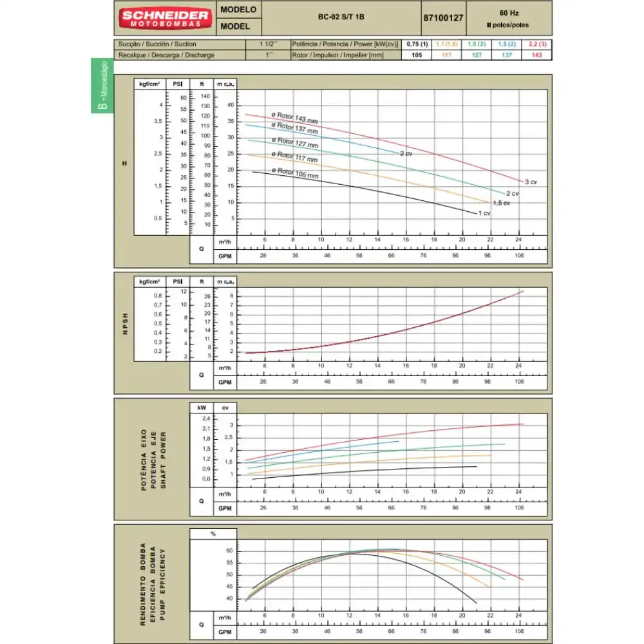
Task: Select the 'Recalque / Descarga / Discharge' row label
Action: pos(166,55)
